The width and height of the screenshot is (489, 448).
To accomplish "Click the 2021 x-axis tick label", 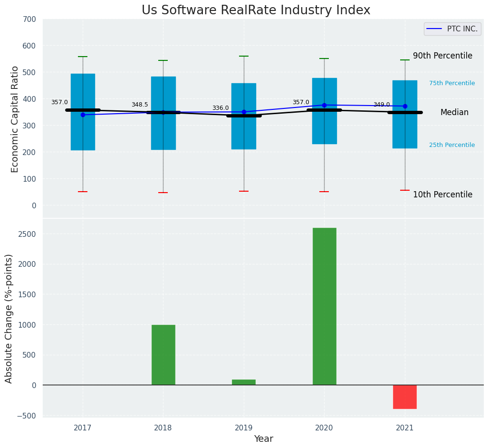I will pyautogui.click(x=405, y=428).
